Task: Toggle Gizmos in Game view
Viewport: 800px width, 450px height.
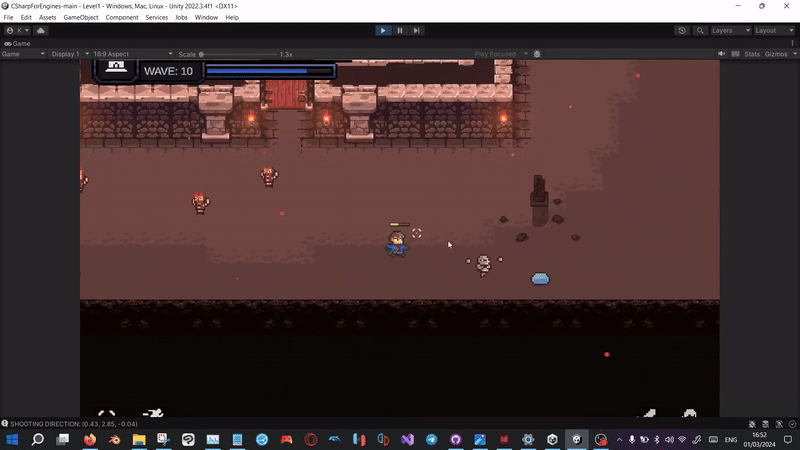Action: click(776, 54)
